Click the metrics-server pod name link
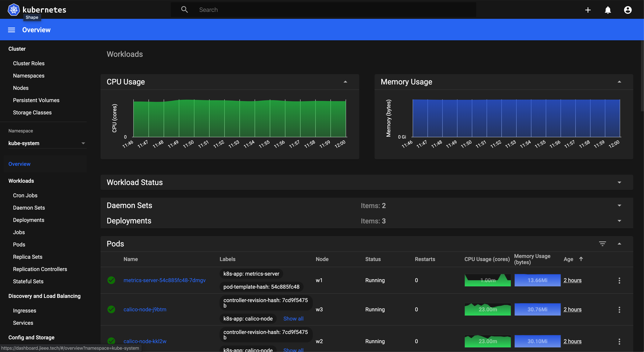Image resolution: width=644 pixels, height=352 pixels. tap(165, 280)
